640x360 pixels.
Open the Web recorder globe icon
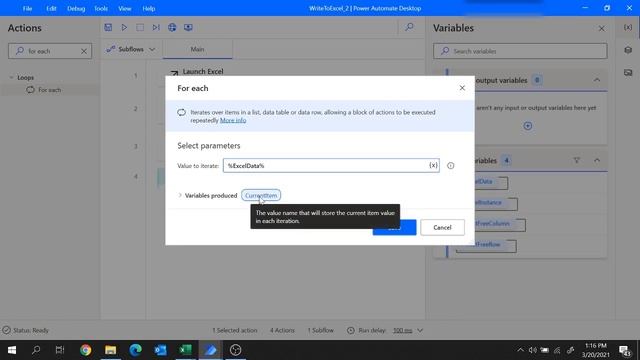pos(172,27)
